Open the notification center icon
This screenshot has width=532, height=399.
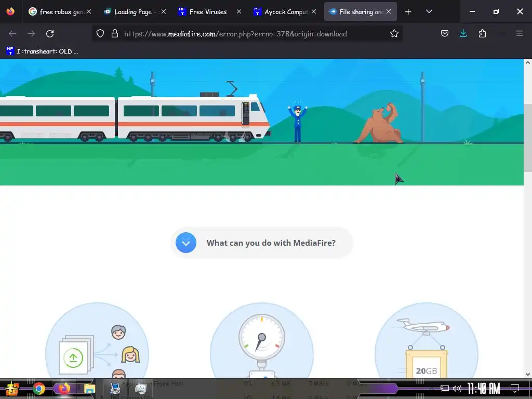(x=515, y=389)
